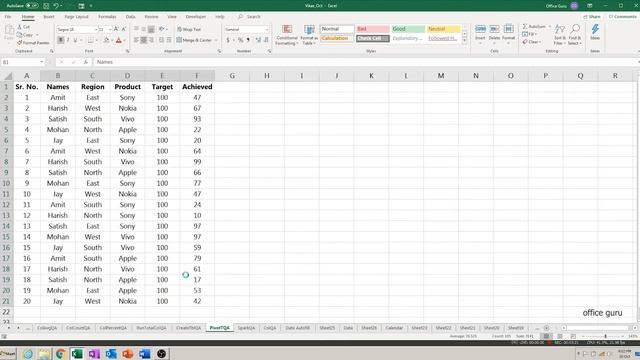Toggle Underline formatting
Image resolution: width=640 pixels, height=360 pixels.
click(x=75, y=40)
